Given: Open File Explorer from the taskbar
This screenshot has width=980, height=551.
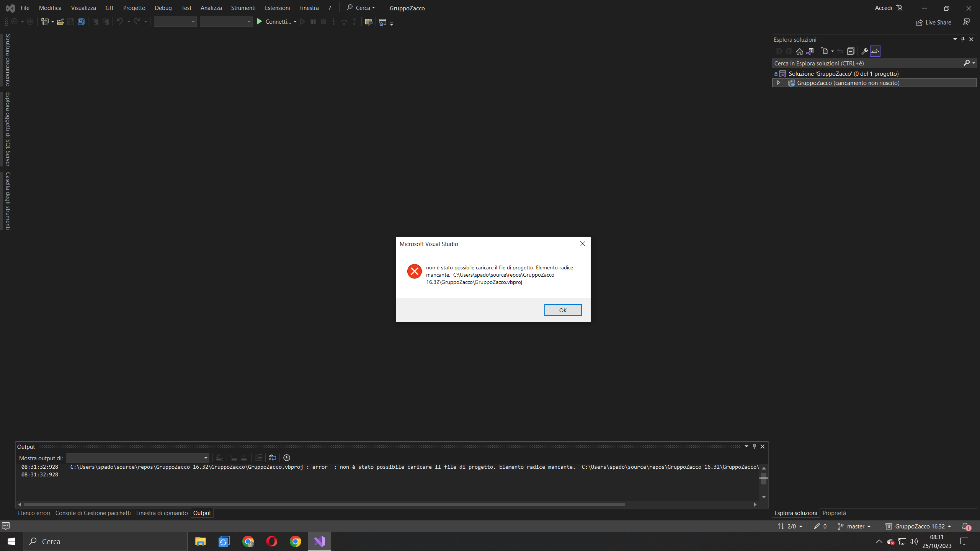Looking at the screenshot, I should coord(200,541).
